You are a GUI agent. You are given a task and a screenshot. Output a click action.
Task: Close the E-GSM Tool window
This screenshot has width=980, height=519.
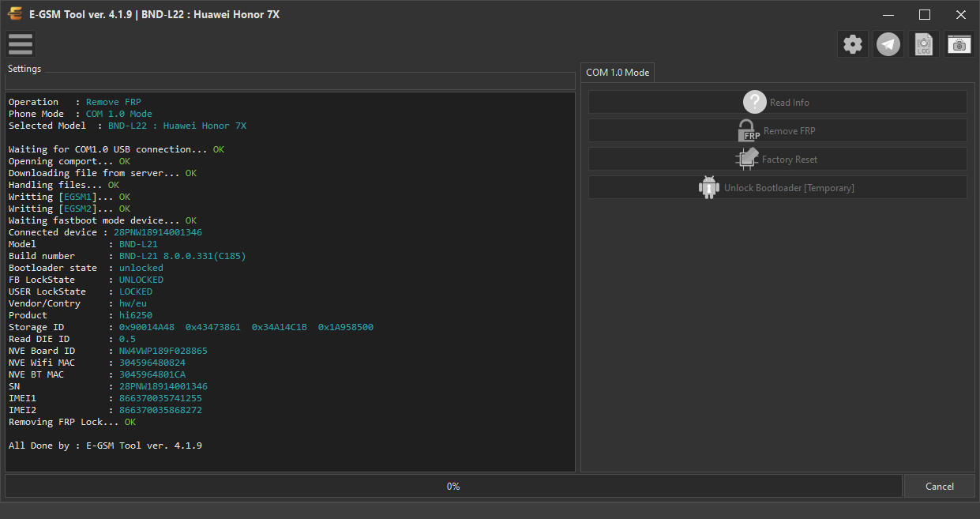pos(961,14)
